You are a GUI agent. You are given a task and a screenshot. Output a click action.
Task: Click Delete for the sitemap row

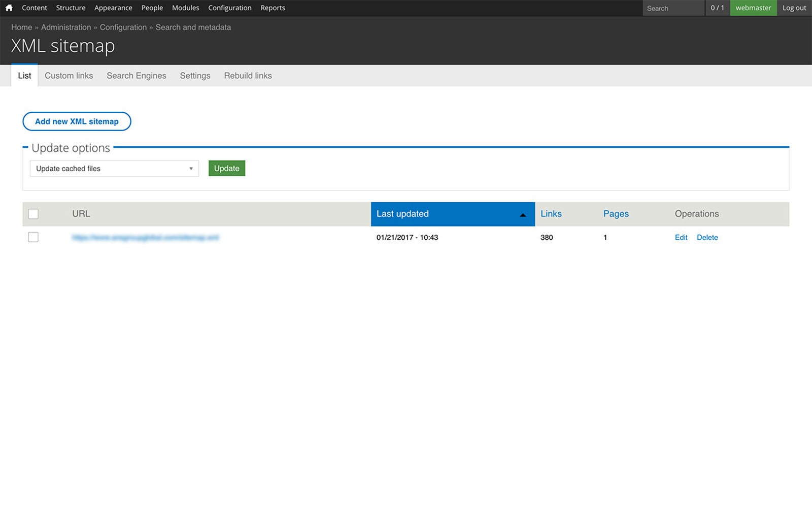pyautogui.click(x=707, y=237)
